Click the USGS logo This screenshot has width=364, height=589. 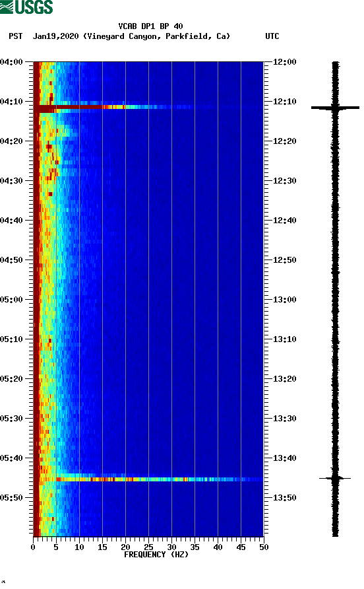[26, 7]
